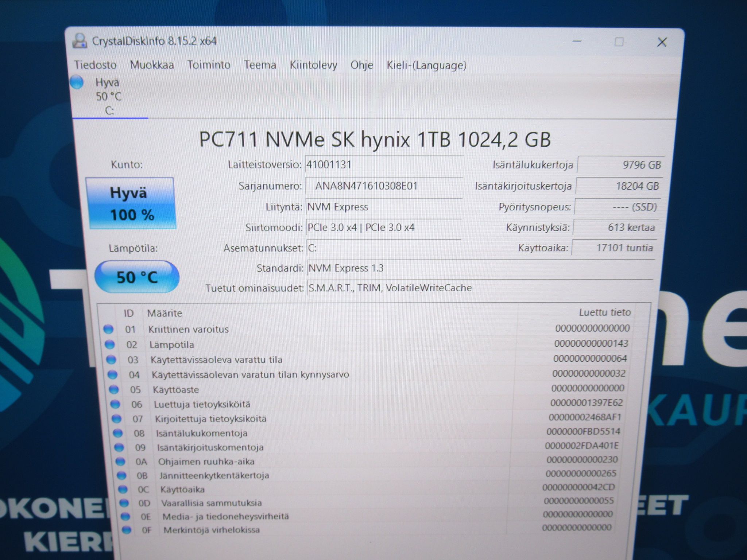The height and width of the screenshot is (560, 747).
Task: Click the status dot for Käyttöaste
Action: (114, 390)
